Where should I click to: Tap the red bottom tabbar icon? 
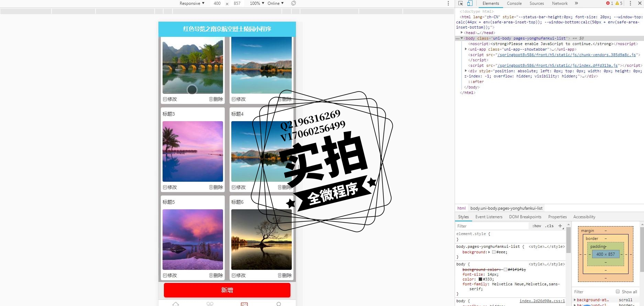[244, 304]
